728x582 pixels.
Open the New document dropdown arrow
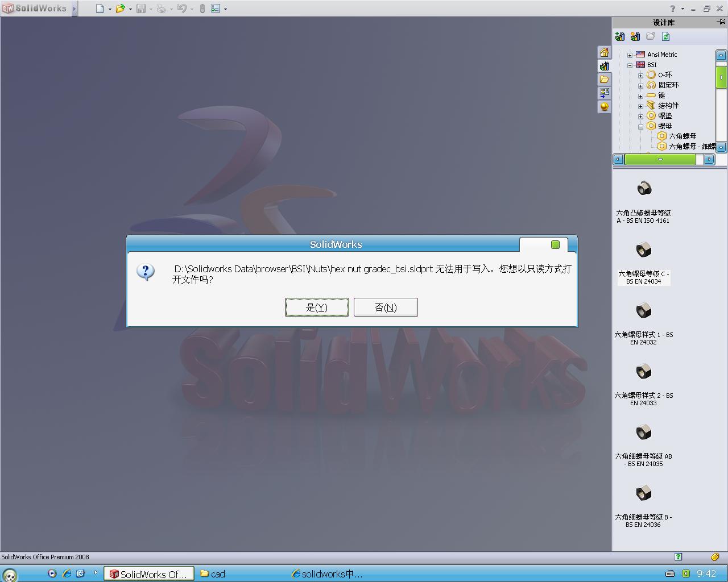[110, 9]
